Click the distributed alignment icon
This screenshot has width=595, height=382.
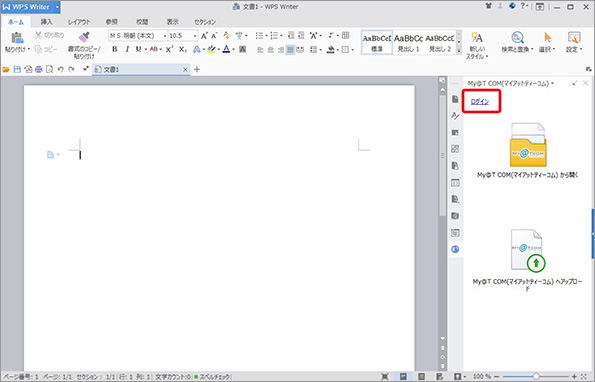tap(300, 49)
